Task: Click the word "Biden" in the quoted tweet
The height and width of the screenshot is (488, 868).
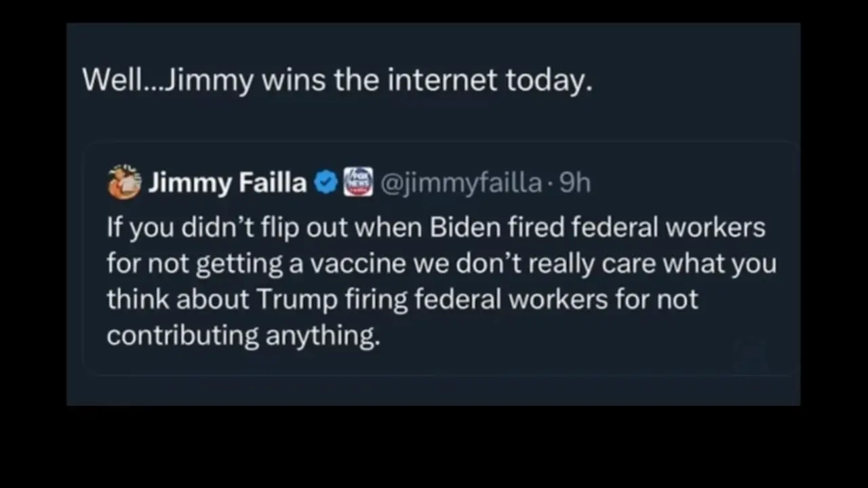Action: click(463, 228)
